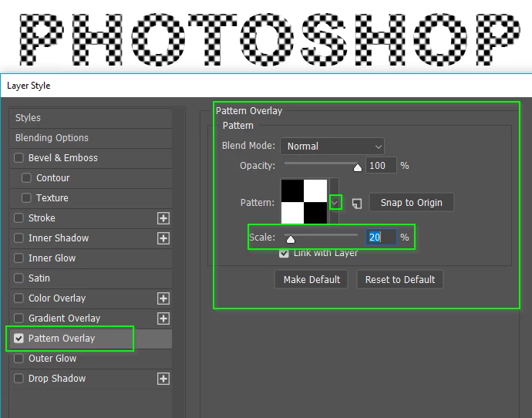Image resolution: width=532 pixels, height=418 pixels.
Task: Select Blending Options in the list
Action: pyautogui.click(x=91, y=138)
